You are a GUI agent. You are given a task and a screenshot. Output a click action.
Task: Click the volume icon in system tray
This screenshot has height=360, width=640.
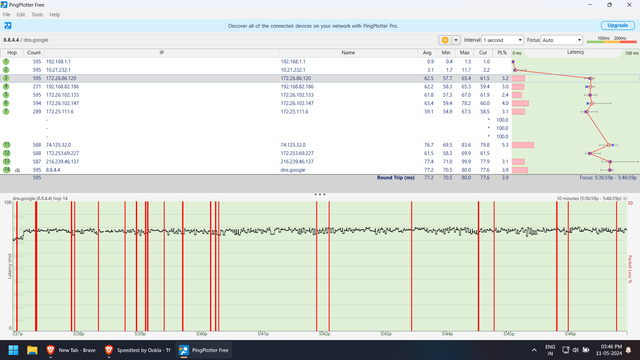click(x=576, y=350)
